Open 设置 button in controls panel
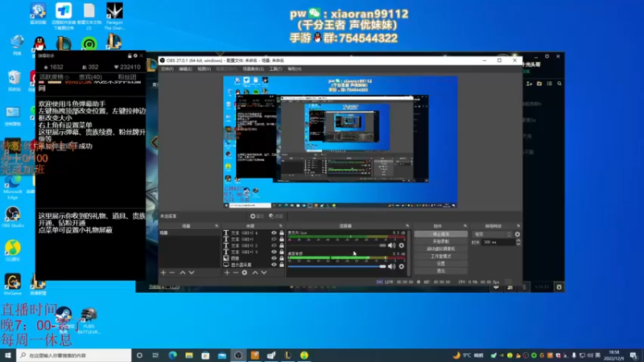 point(440,264)
